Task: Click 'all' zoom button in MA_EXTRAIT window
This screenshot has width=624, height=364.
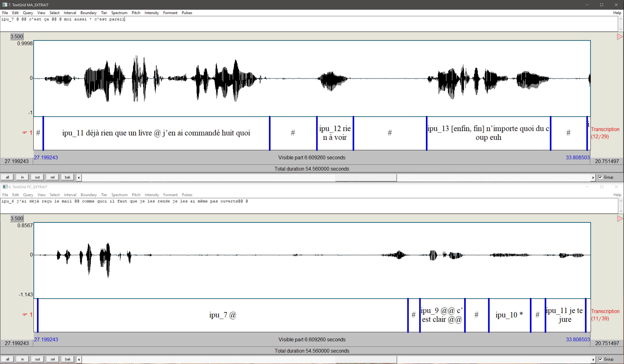Action: point(7,177)
